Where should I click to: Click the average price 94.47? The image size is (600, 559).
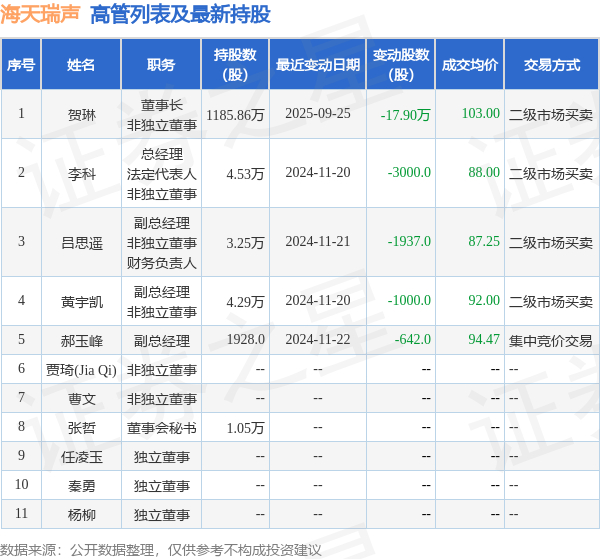tap(484, 339)
